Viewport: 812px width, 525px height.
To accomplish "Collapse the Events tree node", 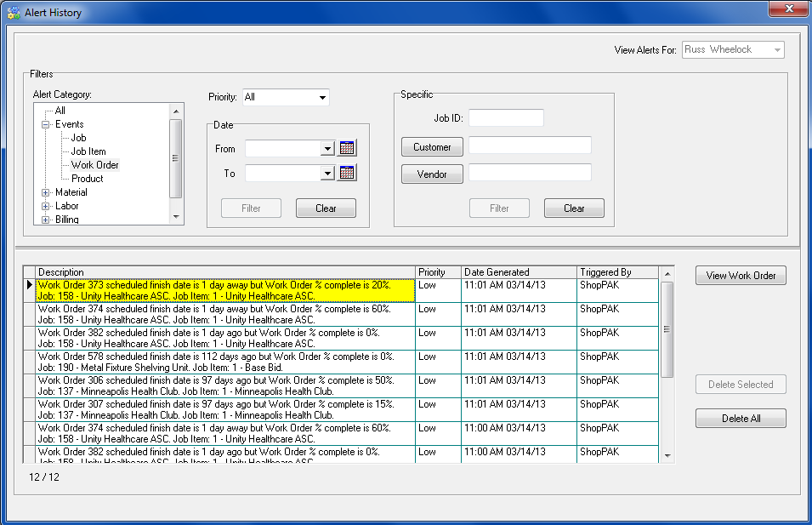I will pos(46,124).
